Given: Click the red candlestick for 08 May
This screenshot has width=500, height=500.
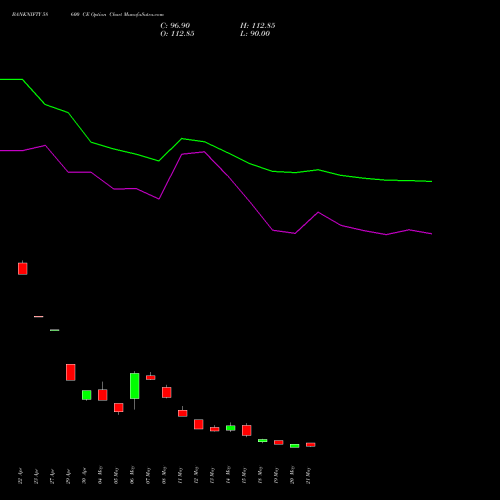Looking at the screenshot, I should pos(167,392).
